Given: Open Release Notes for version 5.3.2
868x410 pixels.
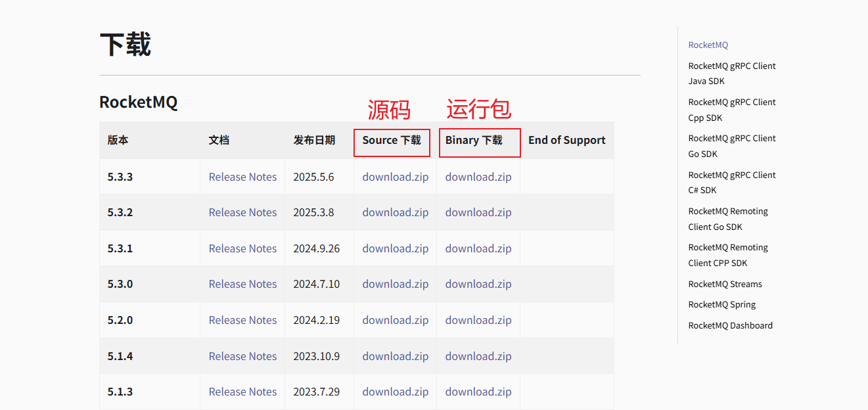Looking at the screenshot, I should [x=242, y=212].
